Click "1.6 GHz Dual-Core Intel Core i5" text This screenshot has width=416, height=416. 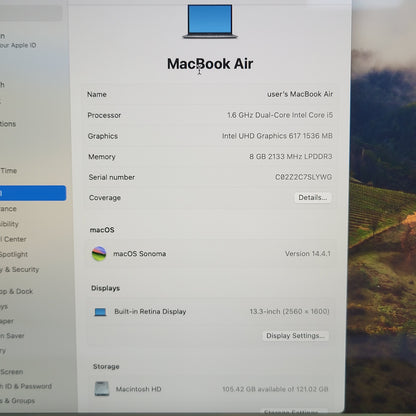tap(280, 115)
